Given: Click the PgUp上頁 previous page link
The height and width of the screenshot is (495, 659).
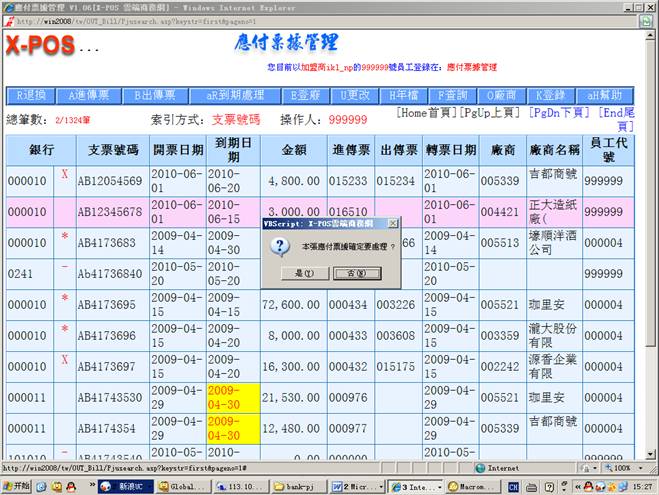Looking at the screenshot, I should click(x=493, y=113).
